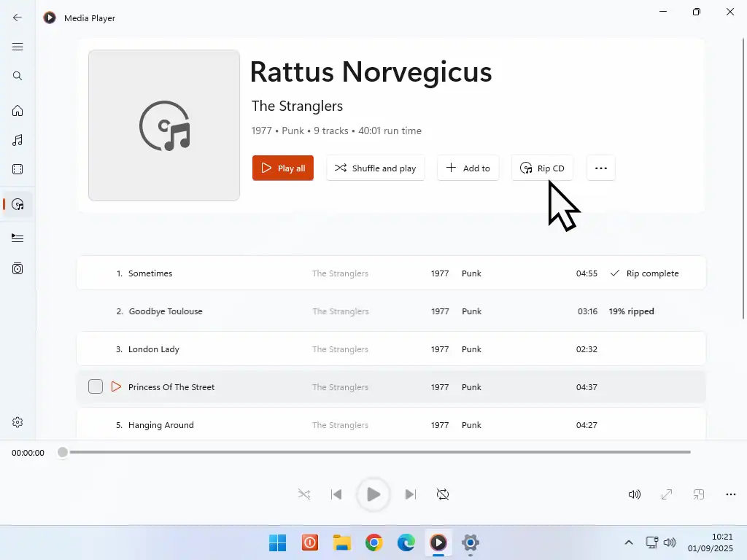Click The Stranglers in the London Lady row

340,349
